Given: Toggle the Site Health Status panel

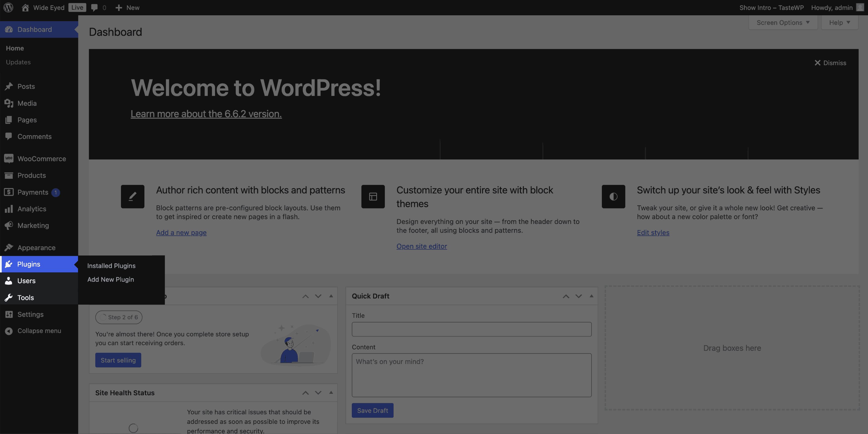Looking at the screenshot, I should 331,393.
